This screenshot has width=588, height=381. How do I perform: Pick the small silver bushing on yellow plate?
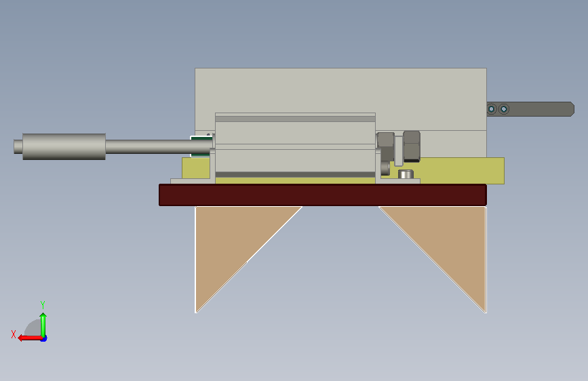[406, 174]
